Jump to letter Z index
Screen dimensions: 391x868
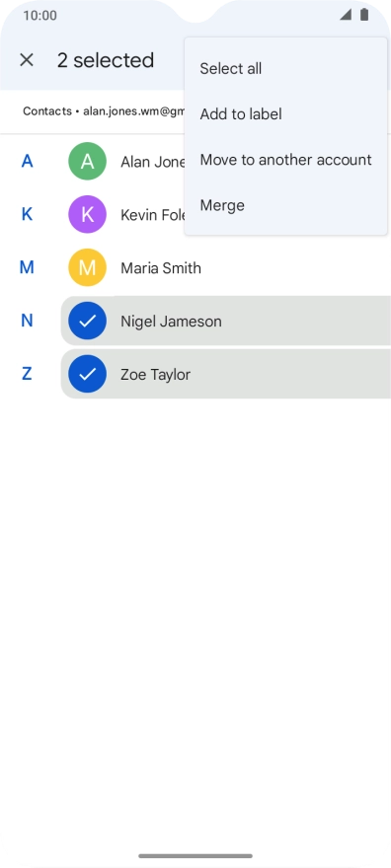click(27, 374)
